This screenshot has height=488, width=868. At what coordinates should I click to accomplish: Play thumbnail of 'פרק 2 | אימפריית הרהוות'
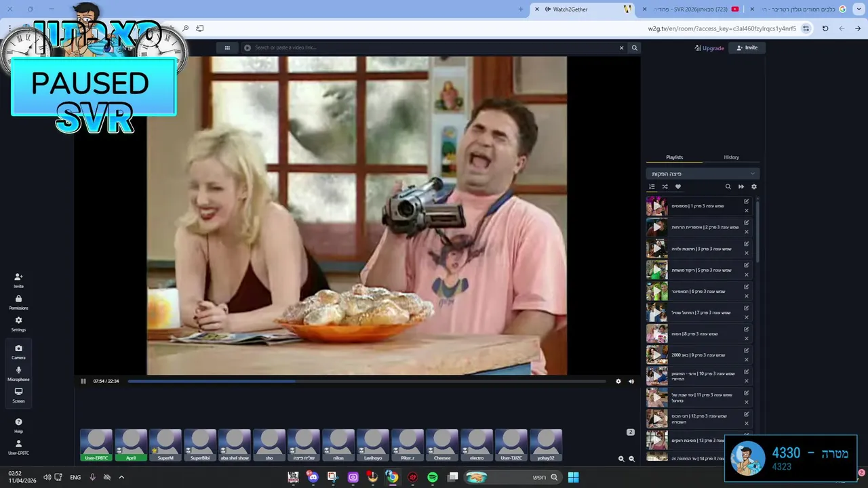point(656,228)
